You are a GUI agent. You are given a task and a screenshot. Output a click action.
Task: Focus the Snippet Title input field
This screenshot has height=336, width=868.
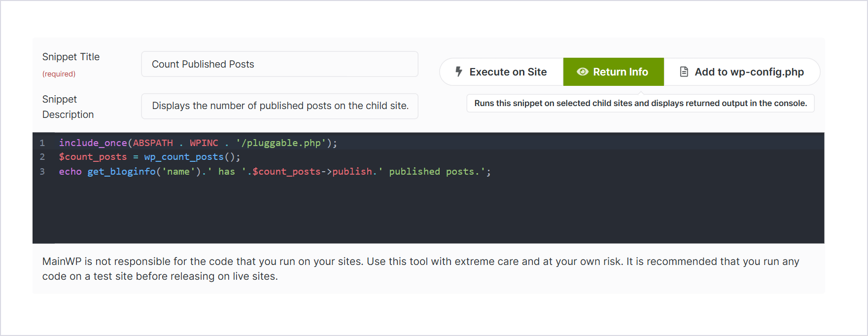(x=280, y=64)
